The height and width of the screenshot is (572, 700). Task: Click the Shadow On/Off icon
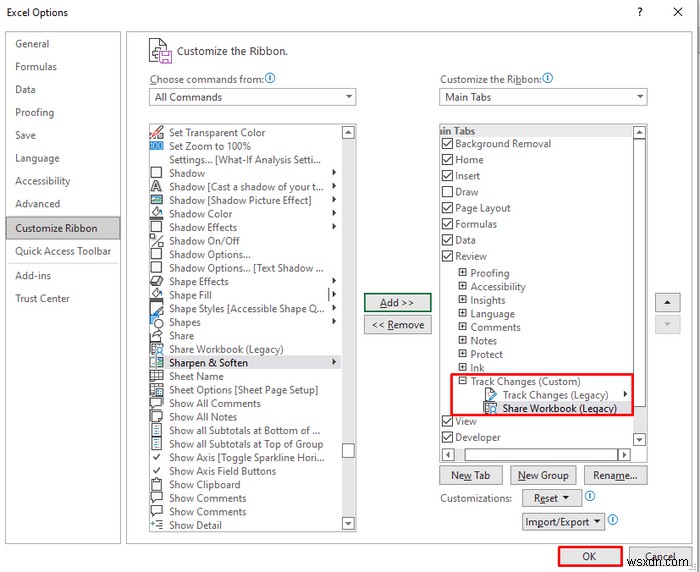[157, 241]
